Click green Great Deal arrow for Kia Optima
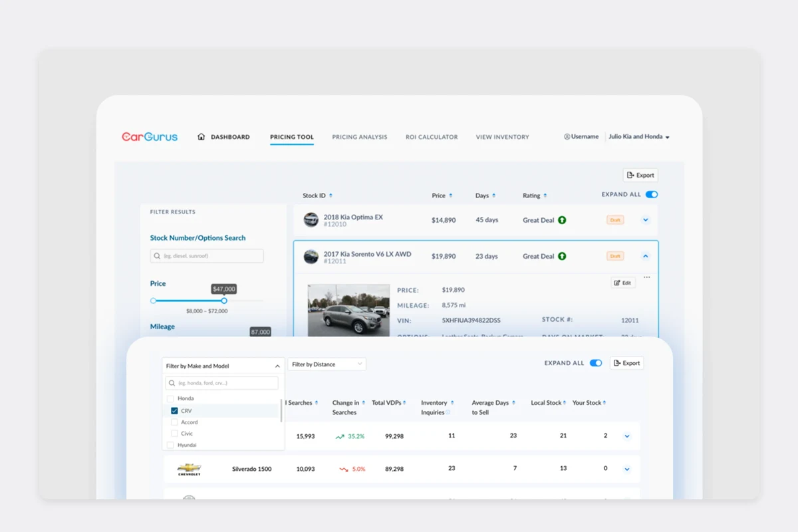The image size is (798, 532). (562, 219)
